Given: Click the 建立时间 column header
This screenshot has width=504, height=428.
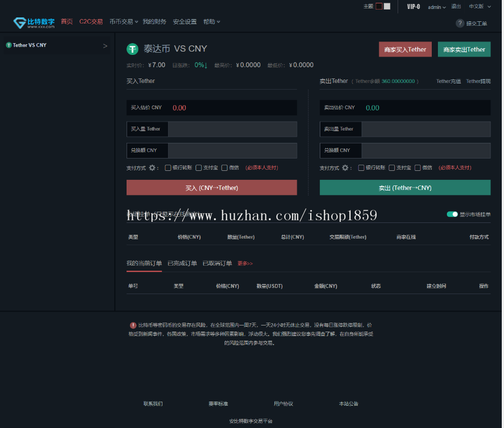Looking at the screenshot, I should 436,286.
